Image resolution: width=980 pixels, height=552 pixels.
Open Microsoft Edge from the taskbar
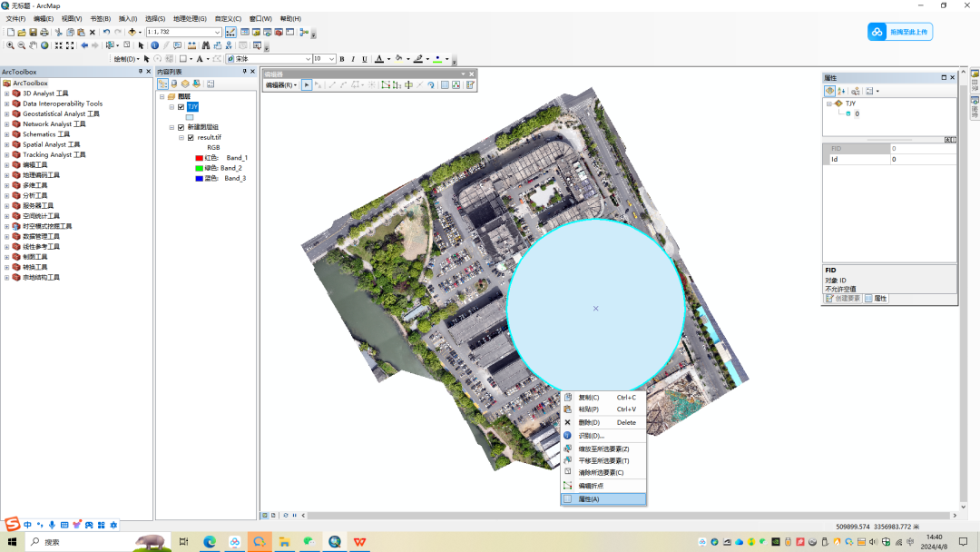[210, 542]
